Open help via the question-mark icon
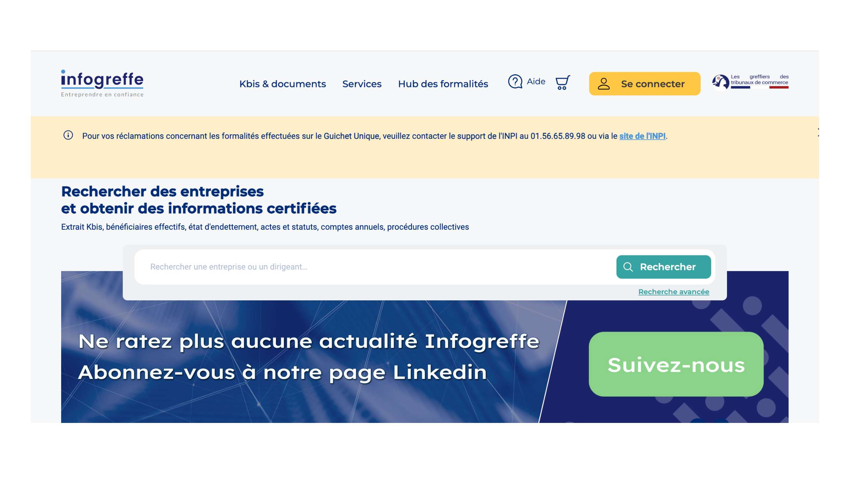The height and width of the screenshot is (488, 868). click(515, 81)
